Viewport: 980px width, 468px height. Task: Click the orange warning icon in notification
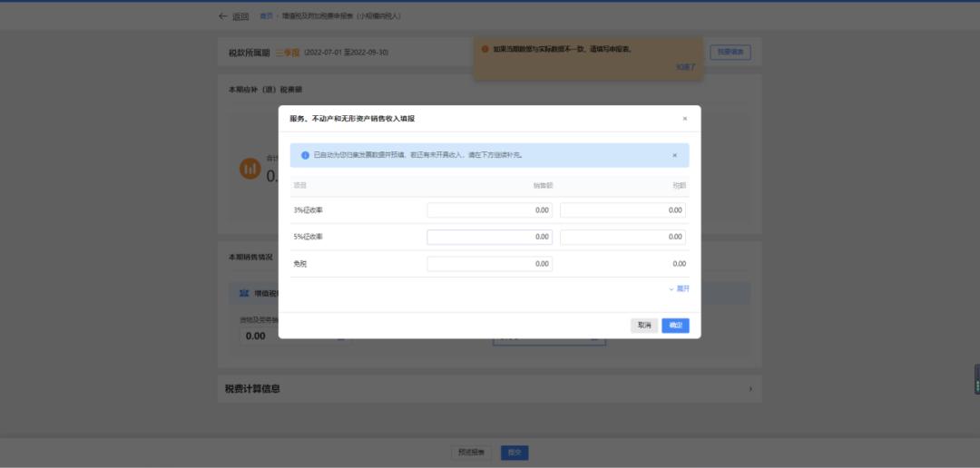tap(485, 49)
